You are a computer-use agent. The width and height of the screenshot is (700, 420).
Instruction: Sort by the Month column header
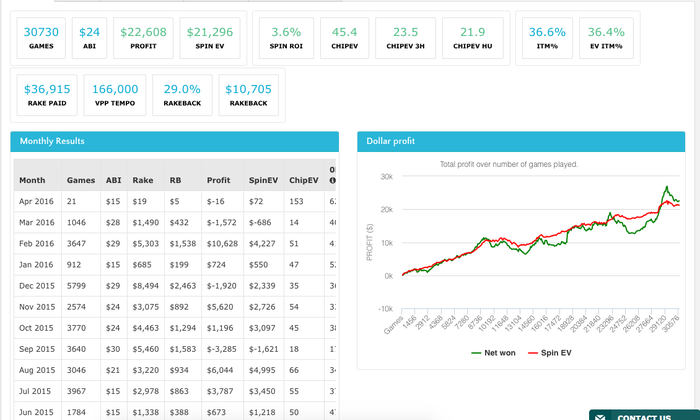tap(38, 175)
